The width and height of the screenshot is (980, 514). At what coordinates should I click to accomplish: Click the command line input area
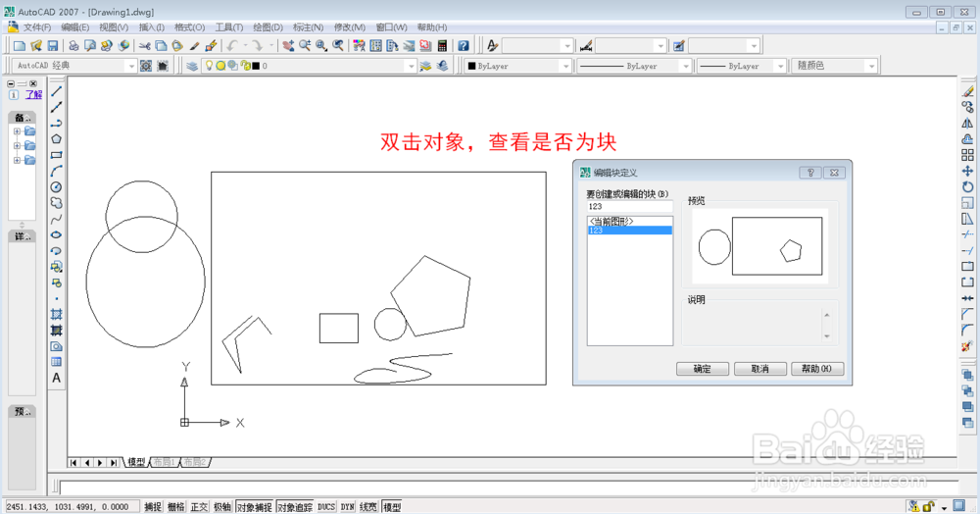pyautogui.click(x=508, y=486)
